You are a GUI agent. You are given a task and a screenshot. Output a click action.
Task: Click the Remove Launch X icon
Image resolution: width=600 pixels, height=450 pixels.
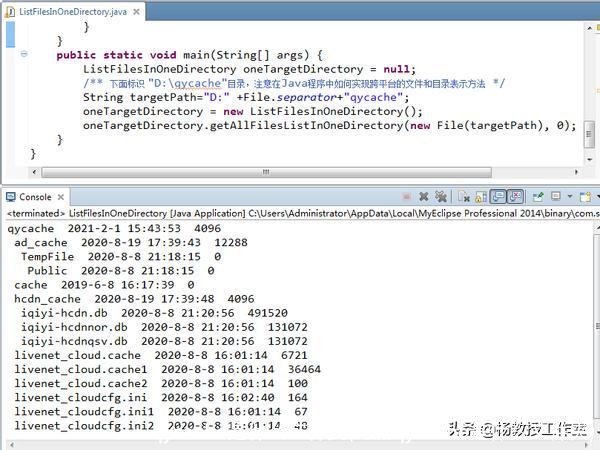424,197
